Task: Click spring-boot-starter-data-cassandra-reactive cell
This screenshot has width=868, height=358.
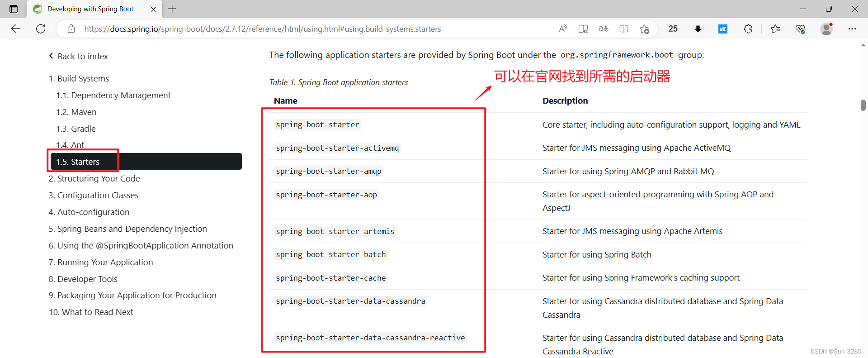Action: tap(370, 338)
